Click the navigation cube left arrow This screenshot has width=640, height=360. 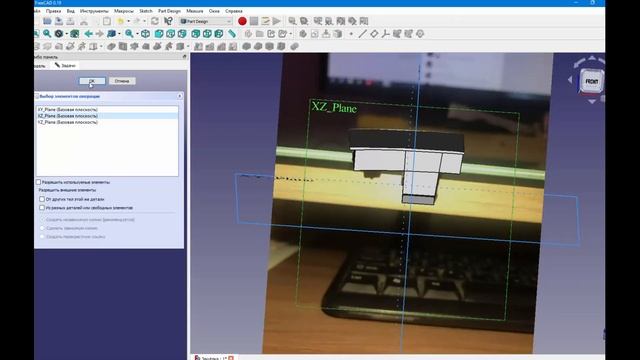click(570, 80)
